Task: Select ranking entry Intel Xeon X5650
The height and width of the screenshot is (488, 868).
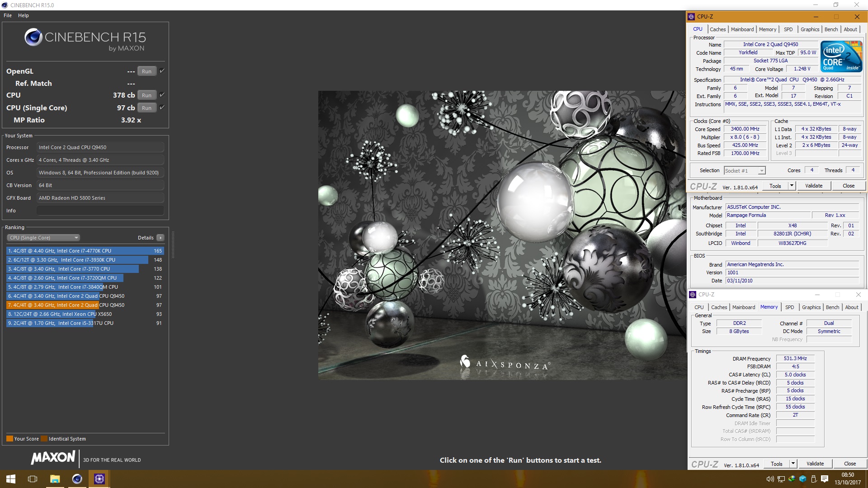Action: (x=85, y=314)
